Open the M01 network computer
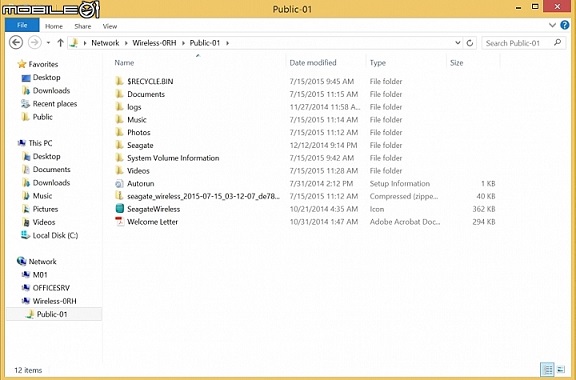Viewport: 576px width, 380px height. tap(40, 275)
